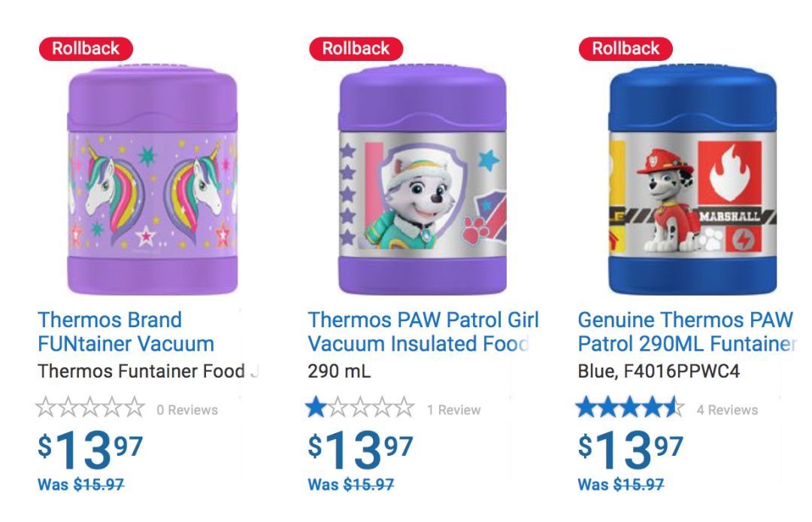
Task: Click the Rollback badge on the purple PAW Patrol thermos
Action: pyautogui.click(x=356, y=49)
